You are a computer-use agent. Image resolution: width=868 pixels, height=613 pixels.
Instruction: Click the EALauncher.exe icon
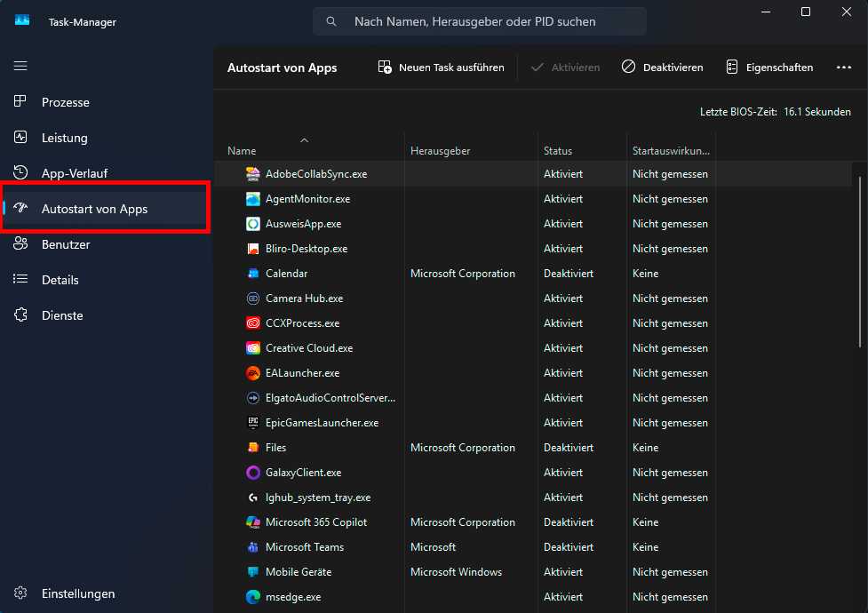[x=253, y=373]
